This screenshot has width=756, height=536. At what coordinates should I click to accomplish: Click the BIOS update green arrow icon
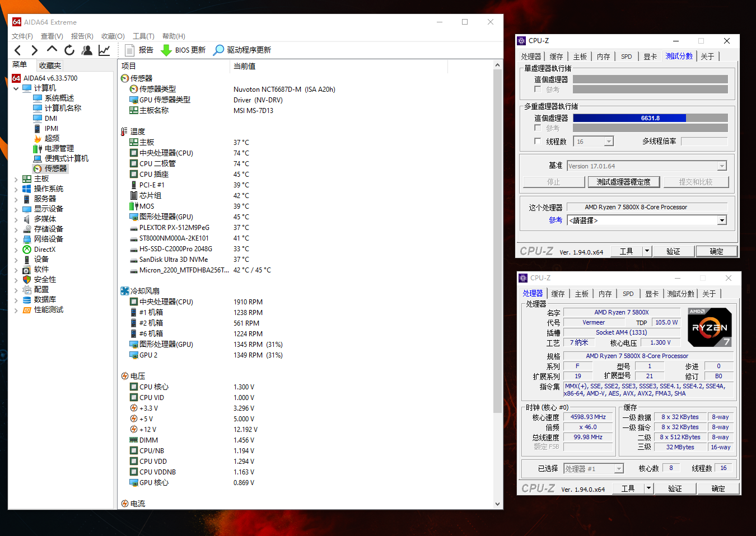pyautogui.click(x=166, y=50)
